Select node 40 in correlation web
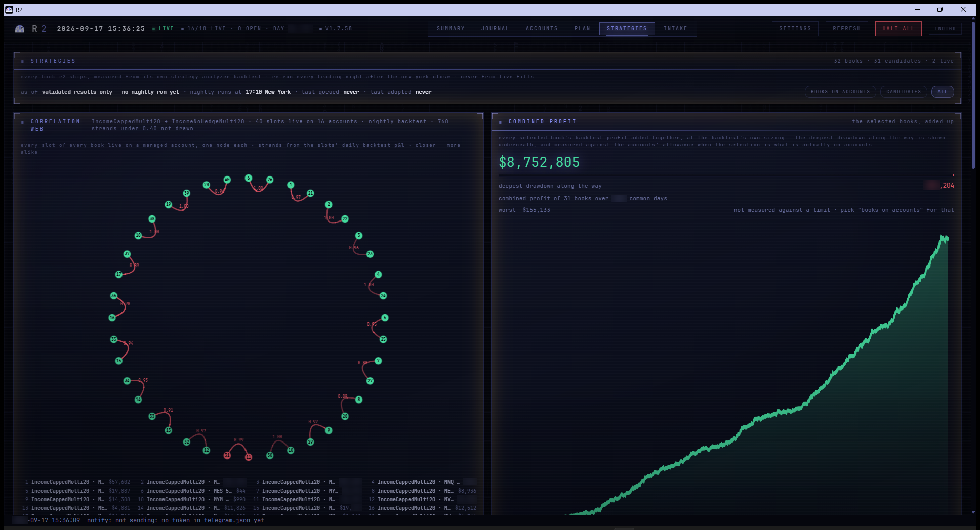The image size is (980, 530). click(x=227, y=180)
